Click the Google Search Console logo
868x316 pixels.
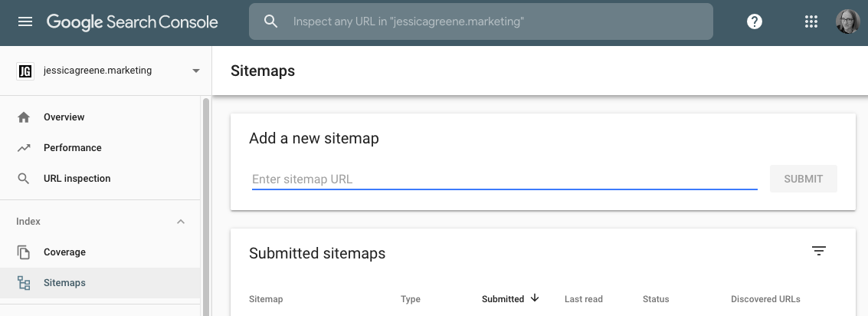tap(133, 21)
